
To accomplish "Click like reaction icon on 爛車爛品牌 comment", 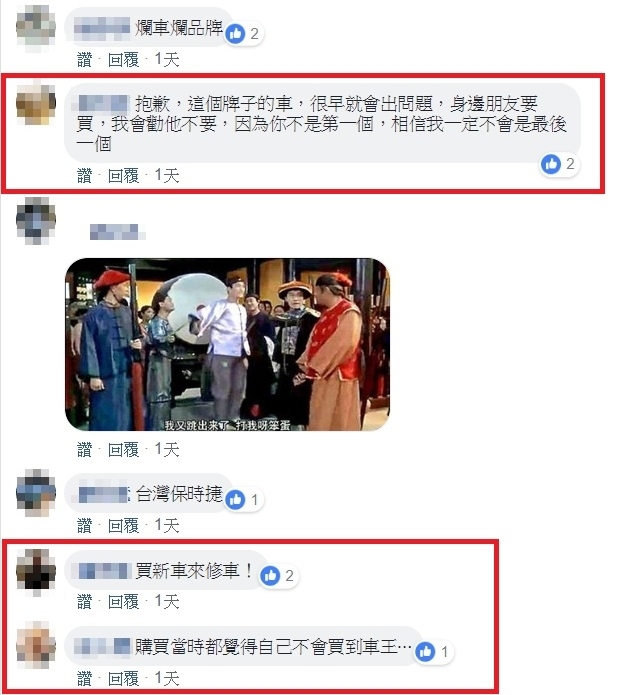I will 235,33.
